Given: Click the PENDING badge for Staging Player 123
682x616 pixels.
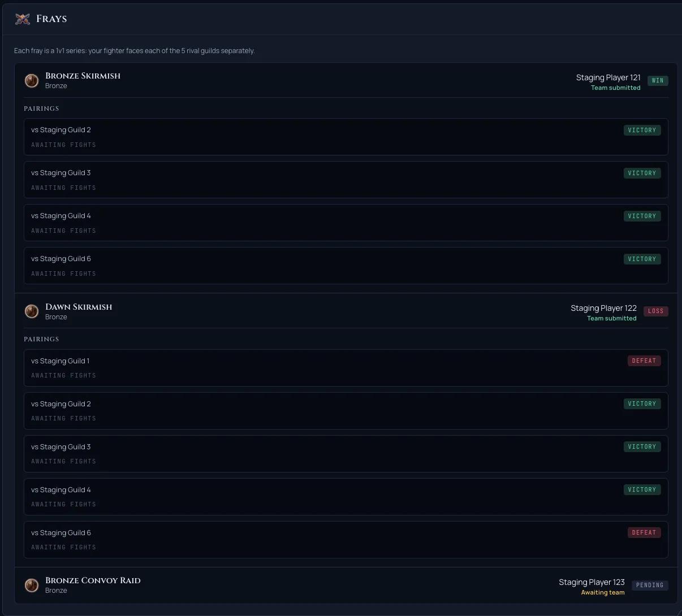Looking at the screenshot, I should (x=650, y=585).
